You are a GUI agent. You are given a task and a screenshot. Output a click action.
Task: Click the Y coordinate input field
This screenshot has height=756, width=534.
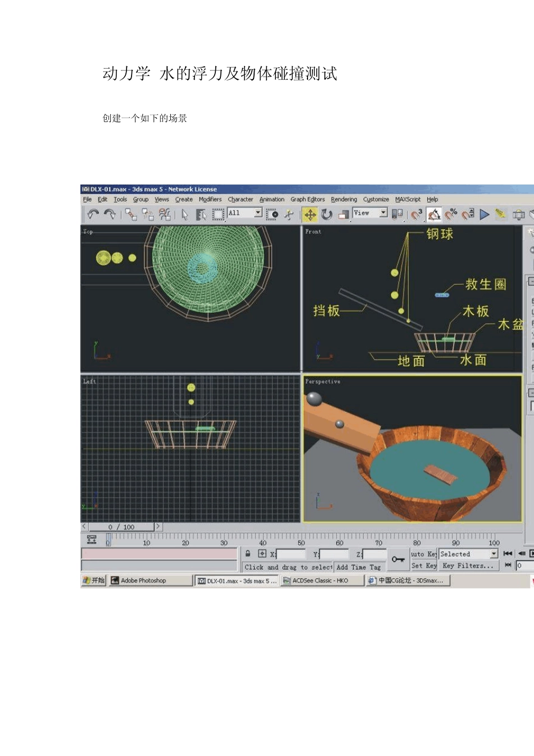pyautogui.click(x=334, y=555)
